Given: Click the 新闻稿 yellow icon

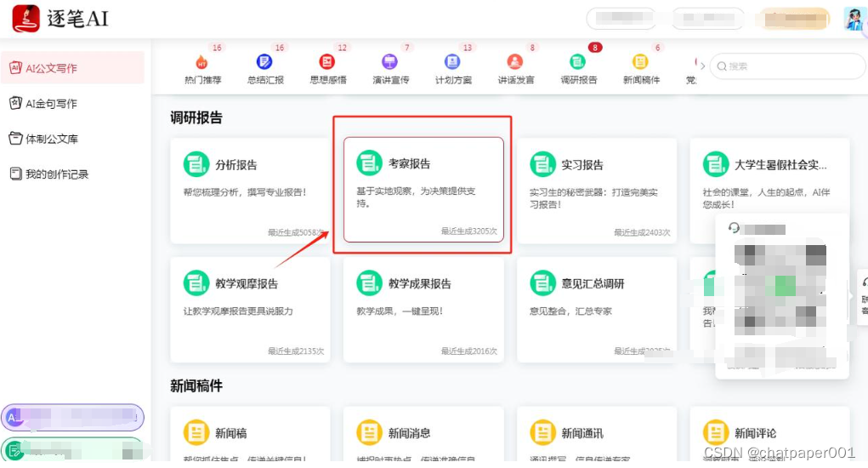Looking at the screenshot, I should [x=196, y=432].
